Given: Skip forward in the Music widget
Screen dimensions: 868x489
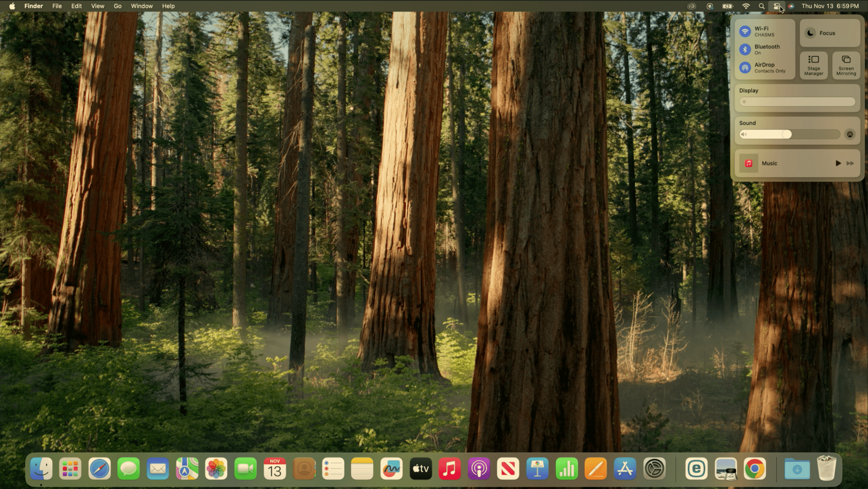Looking at the screenshot, I should (x=850, y=163).
